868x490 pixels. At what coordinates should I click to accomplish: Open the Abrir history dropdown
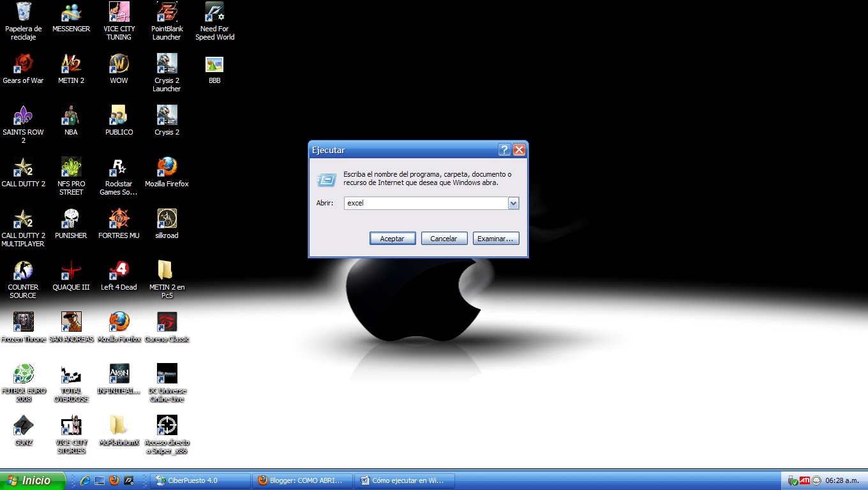click(x=514, y=203)
